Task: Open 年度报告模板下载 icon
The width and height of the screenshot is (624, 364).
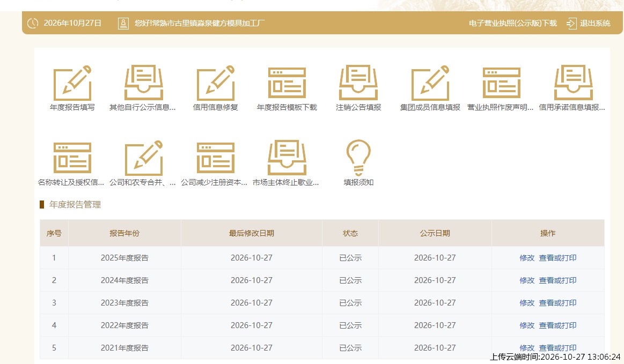Action: coord(287,83)
